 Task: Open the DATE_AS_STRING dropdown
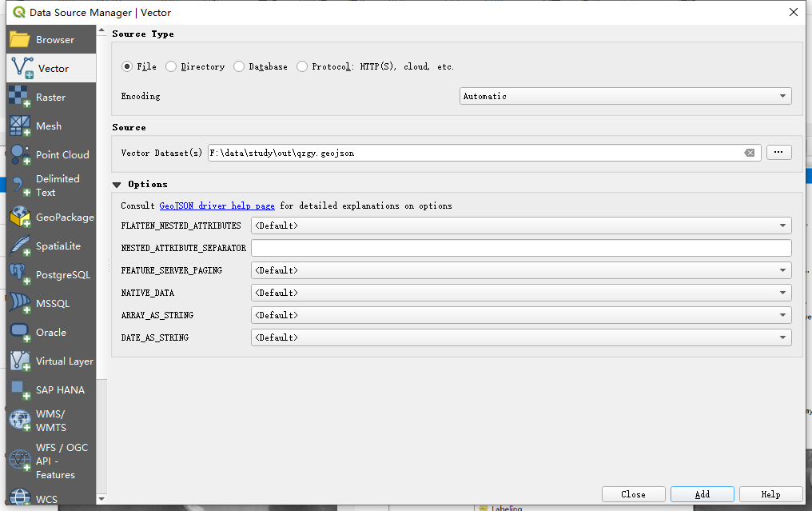tap(521, 337)
